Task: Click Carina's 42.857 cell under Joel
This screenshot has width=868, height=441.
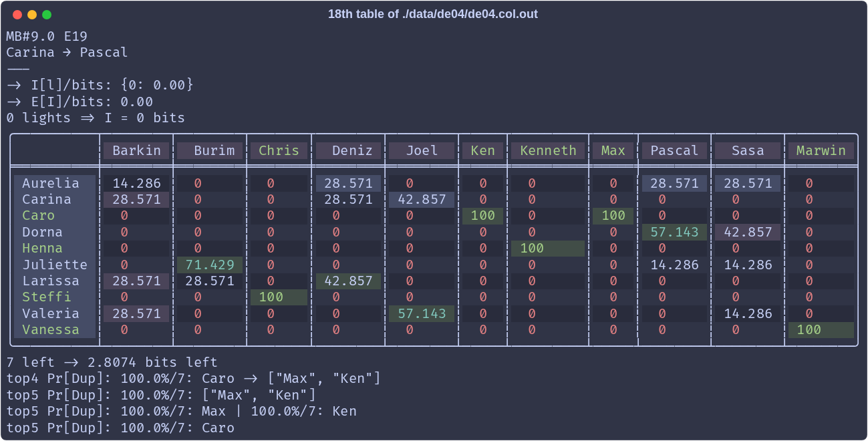Action: [422, 199]
